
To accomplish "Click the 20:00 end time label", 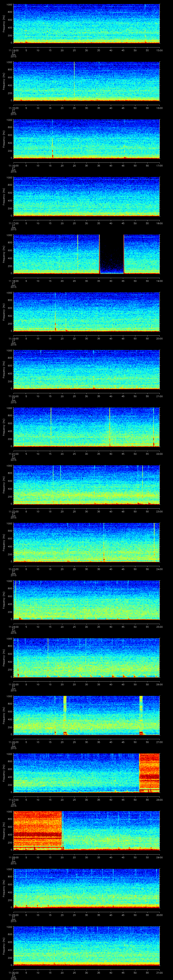I will [160, 339].
